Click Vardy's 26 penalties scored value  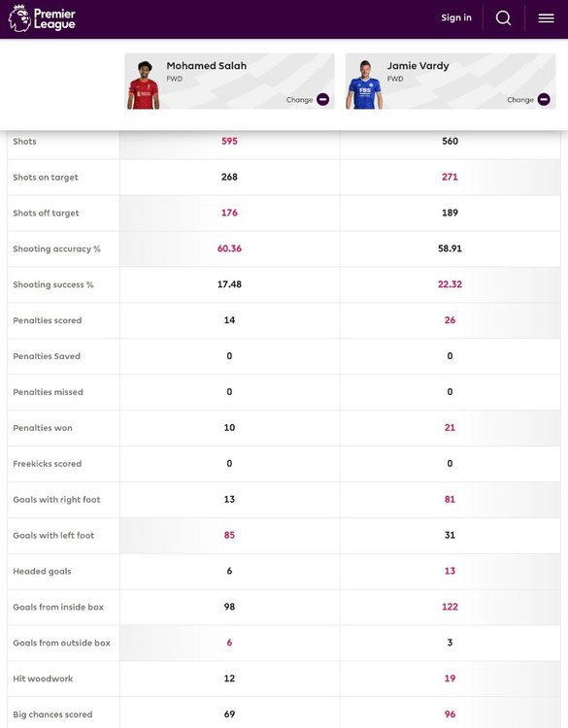click(x=450, y=320)
